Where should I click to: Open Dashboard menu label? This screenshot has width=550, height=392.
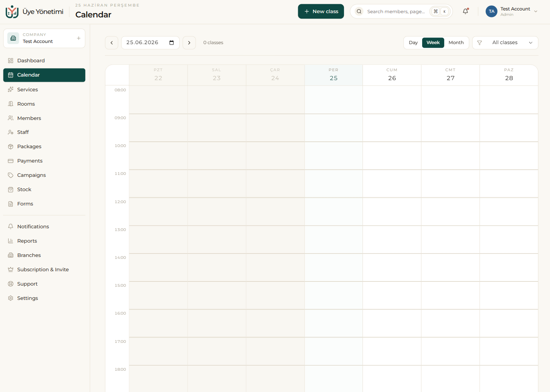pos(31,61)
